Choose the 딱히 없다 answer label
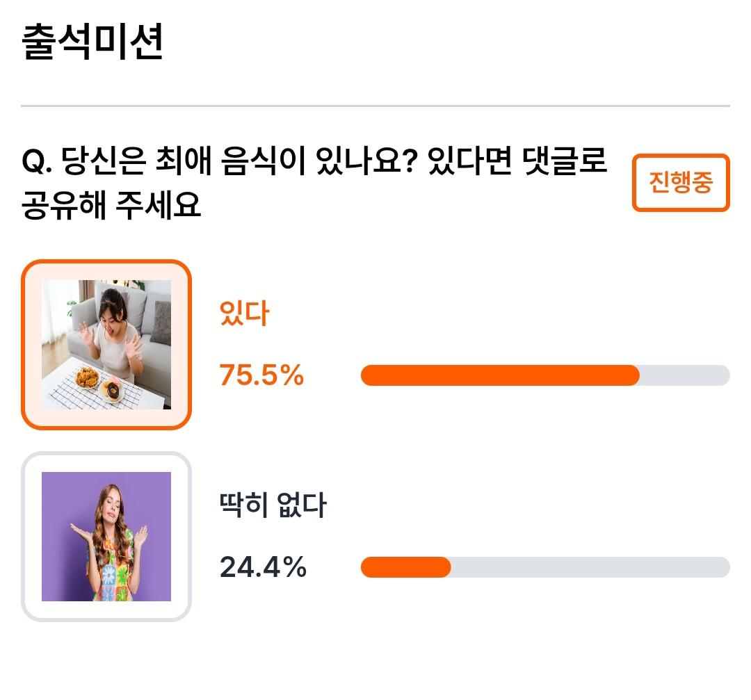This screenshot has width=751, height=700. coord(273,505)
